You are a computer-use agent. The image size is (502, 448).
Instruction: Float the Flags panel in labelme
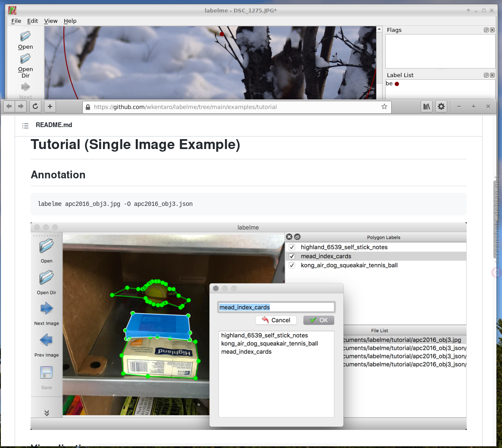[x=486, y=30]
